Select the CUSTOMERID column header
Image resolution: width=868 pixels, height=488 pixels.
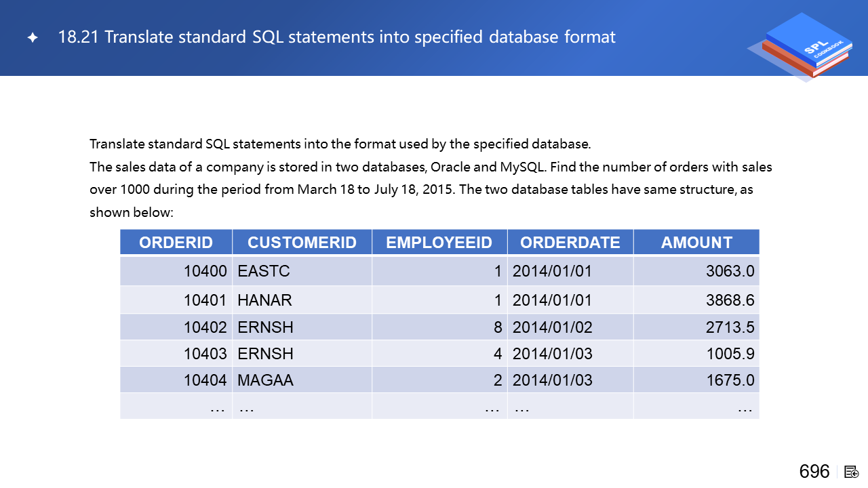tap(302, 243)
